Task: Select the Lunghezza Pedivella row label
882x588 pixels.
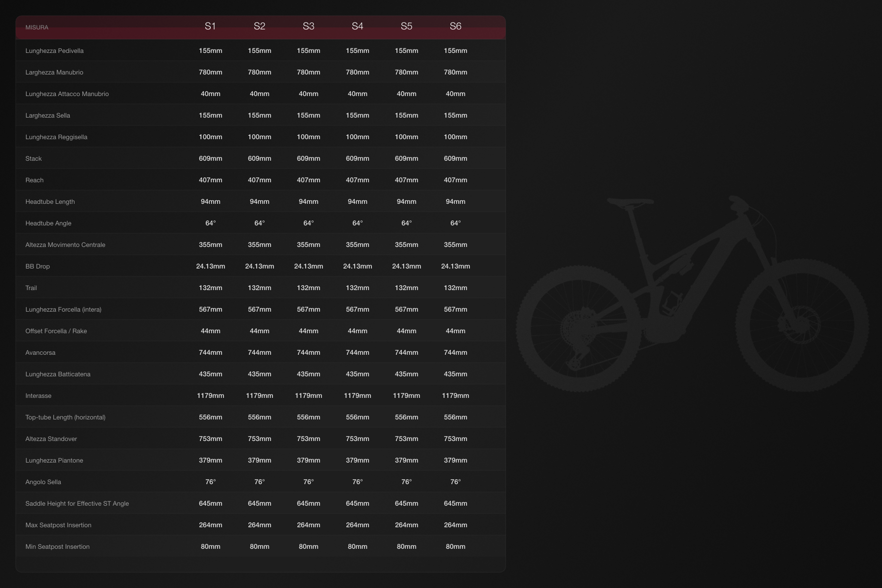Action: pos(54,51)
